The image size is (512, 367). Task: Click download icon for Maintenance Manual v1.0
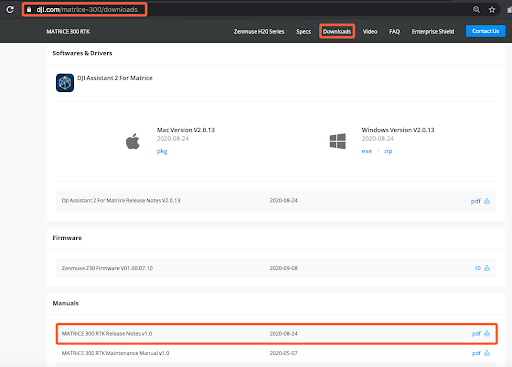(487, 353)
